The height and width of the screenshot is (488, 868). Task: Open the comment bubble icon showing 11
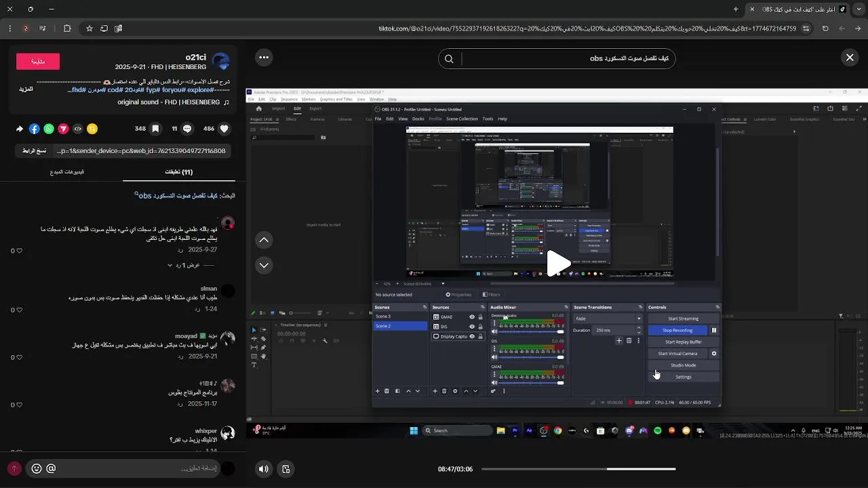(x=187, y=129)
